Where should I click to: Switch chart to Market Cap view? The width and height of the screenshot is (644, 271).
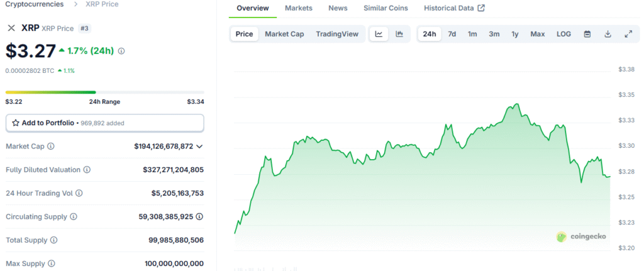pos(284,34)
